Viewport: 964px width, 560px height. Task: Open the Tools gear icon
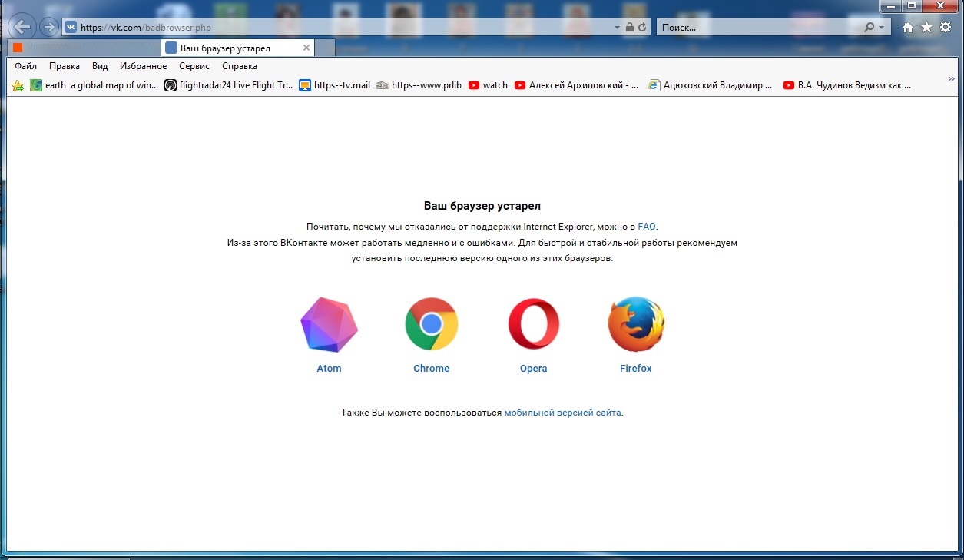point(946,28)
